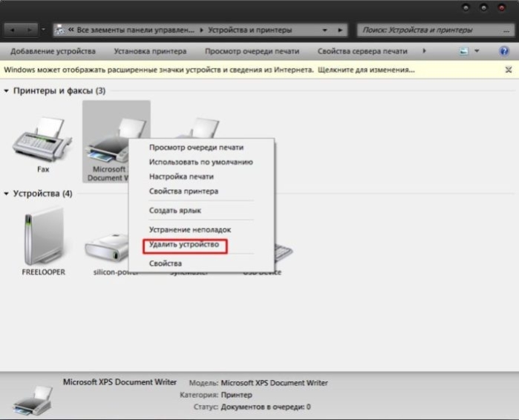Viewport: 519px width, 420px height.
Task: Open recent pages dropdown next to navigation arrows
Action: (x=43, y=30)
